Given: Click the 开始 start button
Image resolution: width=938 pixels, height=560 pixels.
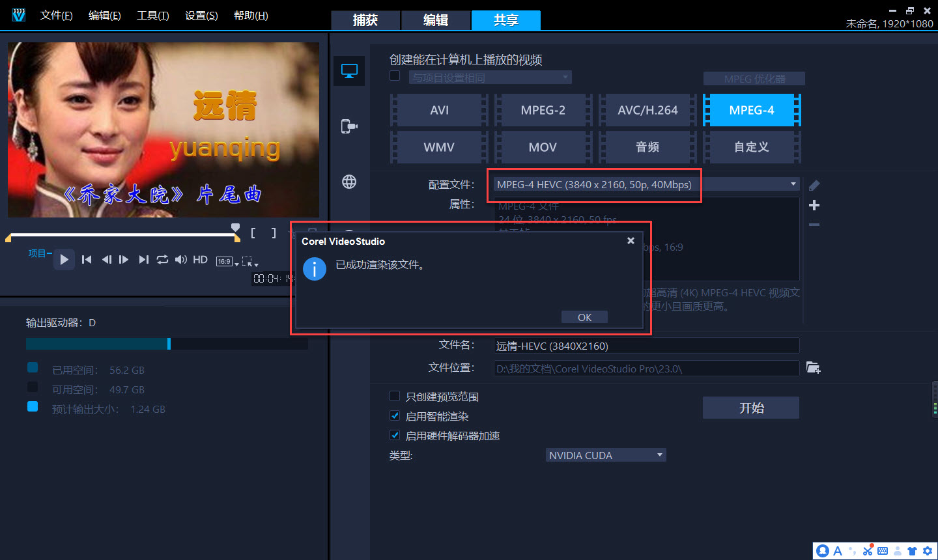Looking at the screenshot, I should (751, 408).
